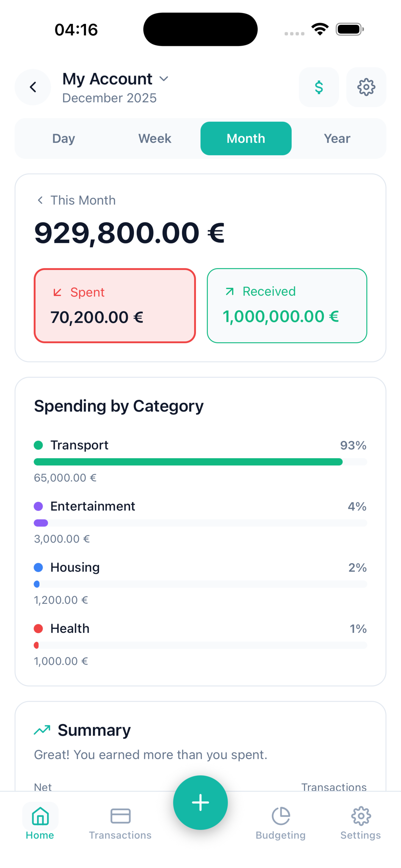This screenshot has height=868, width=401.
Task: Tap the green plus add button
Action: (200, 802)
